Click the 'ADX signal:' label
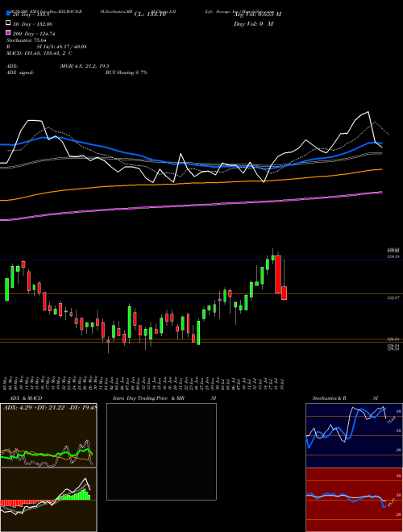 point(20,73)
